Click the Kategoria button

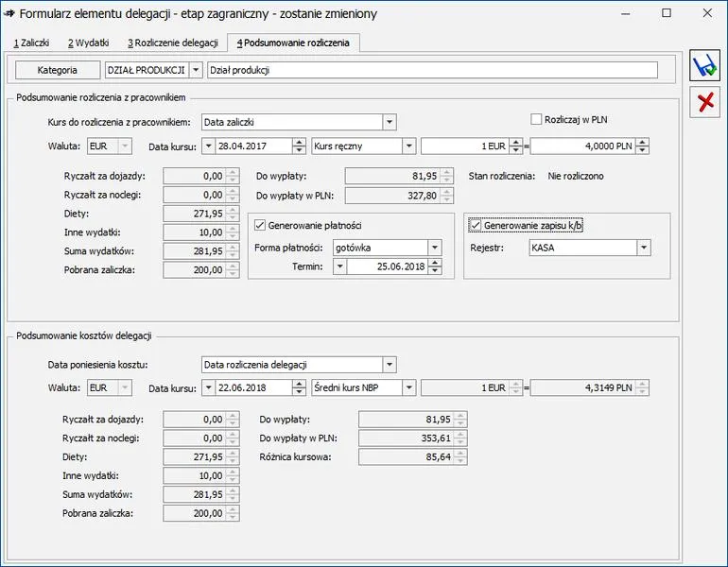(x=58, y=70)
